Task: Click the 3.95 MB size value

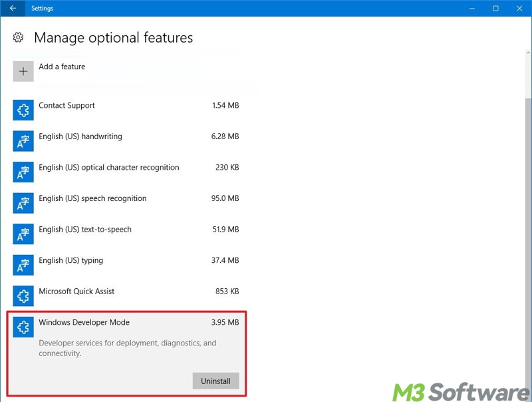Action: (x=225, y=322)
